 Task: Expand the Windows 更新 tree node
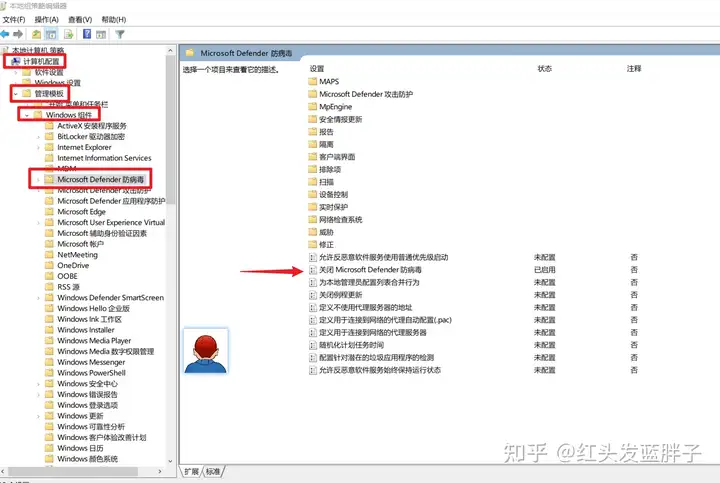tap(38, 416)
